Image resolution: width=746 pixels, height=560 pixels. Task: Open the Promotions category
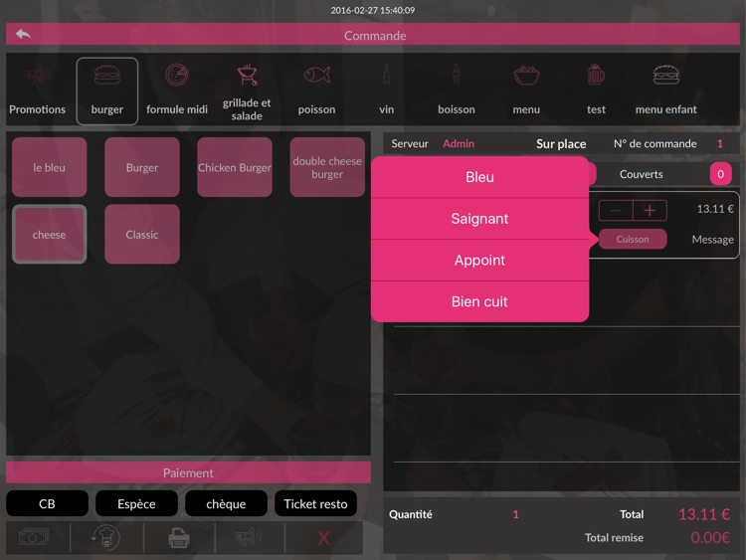[37, 91]
